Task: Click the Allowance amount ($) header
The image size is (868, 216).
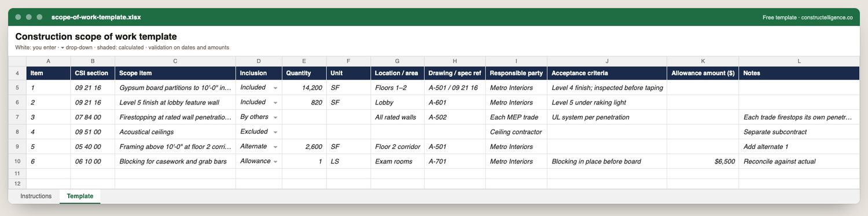Action: pyautogui.click(x=703, y=73)
